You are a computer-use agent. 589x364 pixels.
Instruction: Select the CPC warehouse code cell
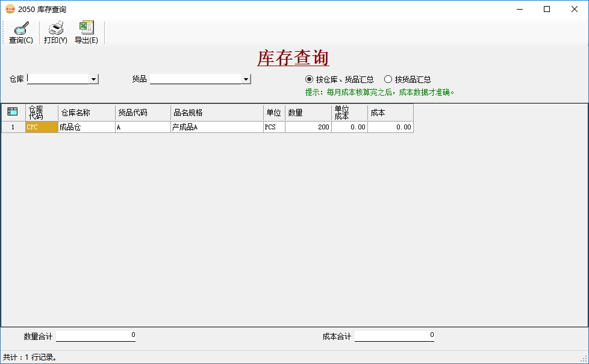click(x=41, y=127)
